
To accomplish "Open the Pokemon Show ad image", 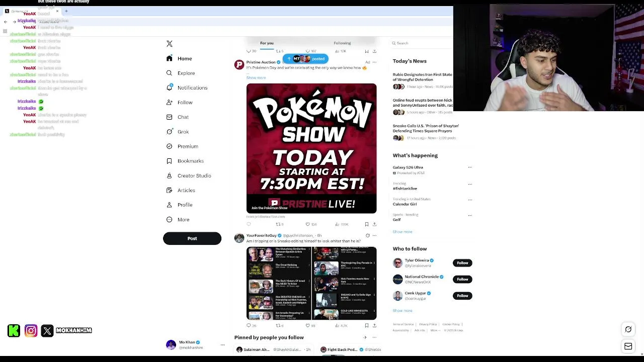I will click(311, 148).
